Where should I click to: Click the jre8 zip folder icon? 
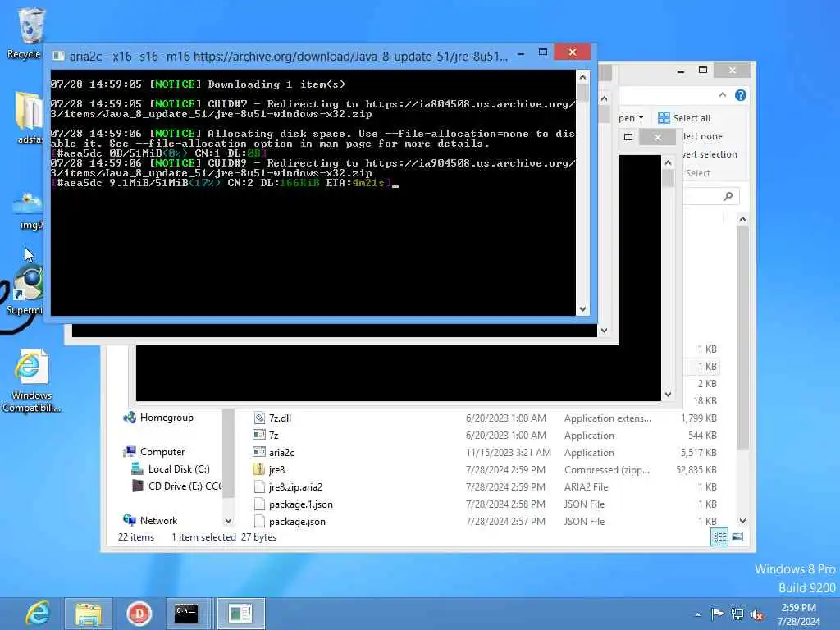[x=259, y=469]
